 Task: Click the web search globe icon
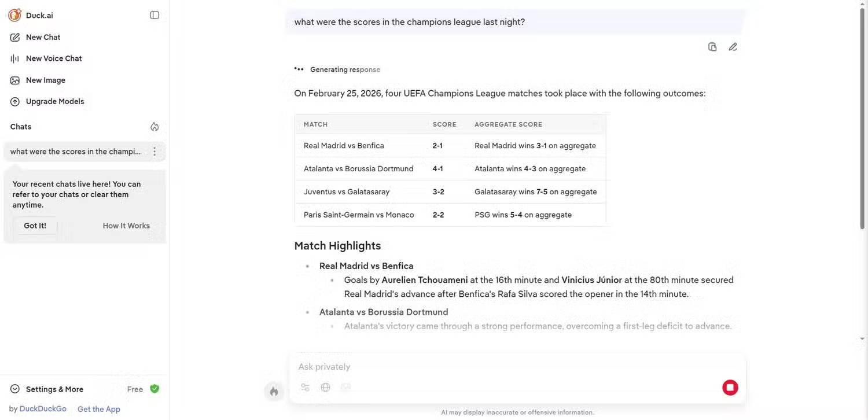pos(326,388)
